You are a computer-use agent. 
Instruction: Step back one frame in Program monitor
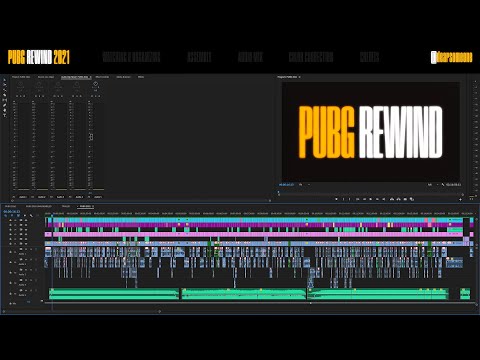(364, 199)
